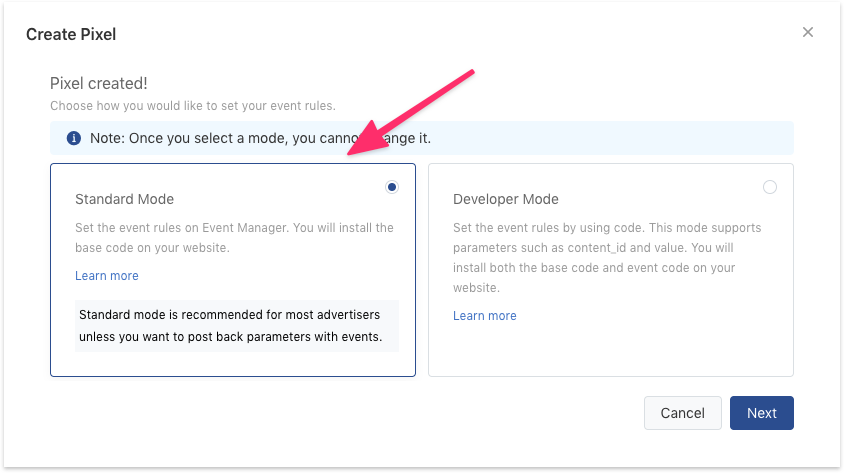
Task: Click the event rules subtitle text
Action: click(192, 105)
